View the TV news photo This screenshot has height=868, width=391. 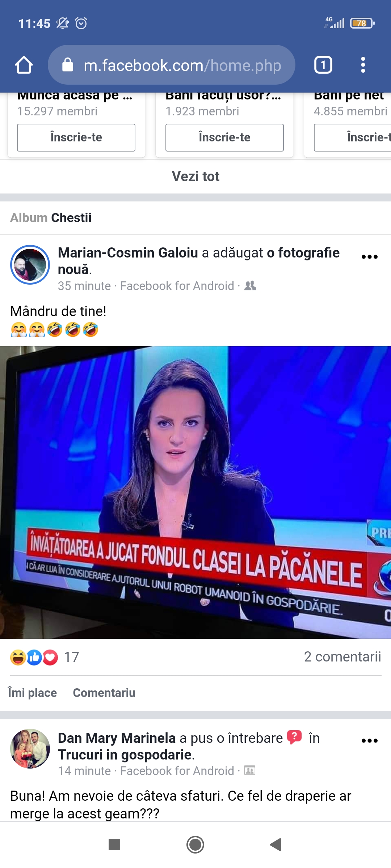(195, 492)
